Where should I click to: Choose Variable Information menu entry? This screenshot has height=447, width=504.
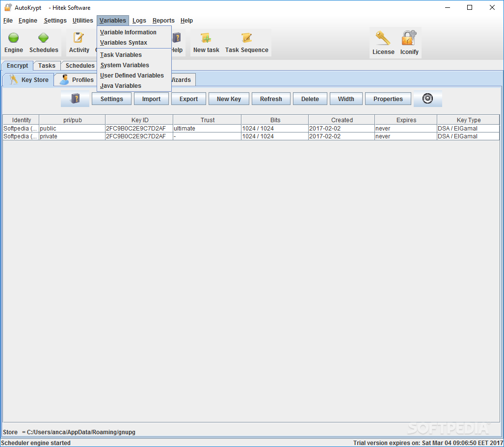(x=134, y=32)
